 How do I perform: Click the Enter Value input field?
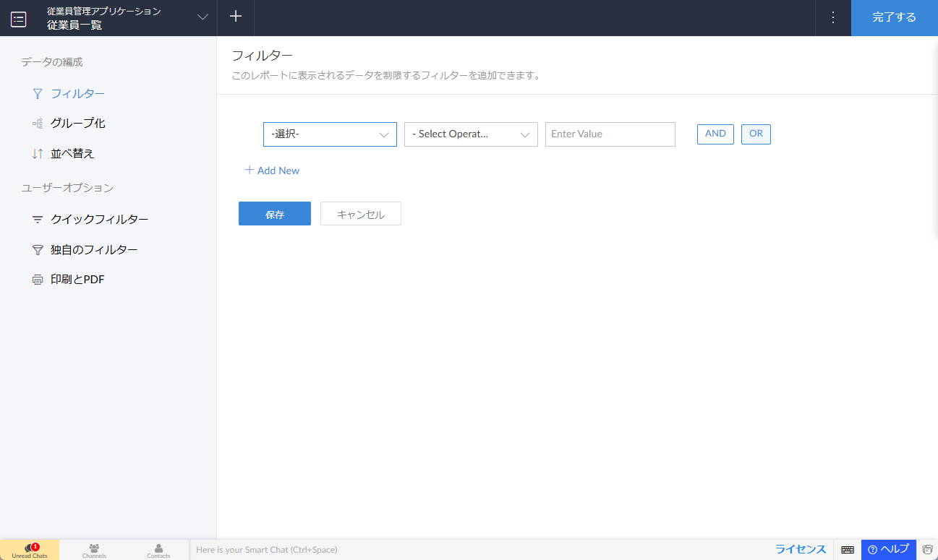(610, 134)
